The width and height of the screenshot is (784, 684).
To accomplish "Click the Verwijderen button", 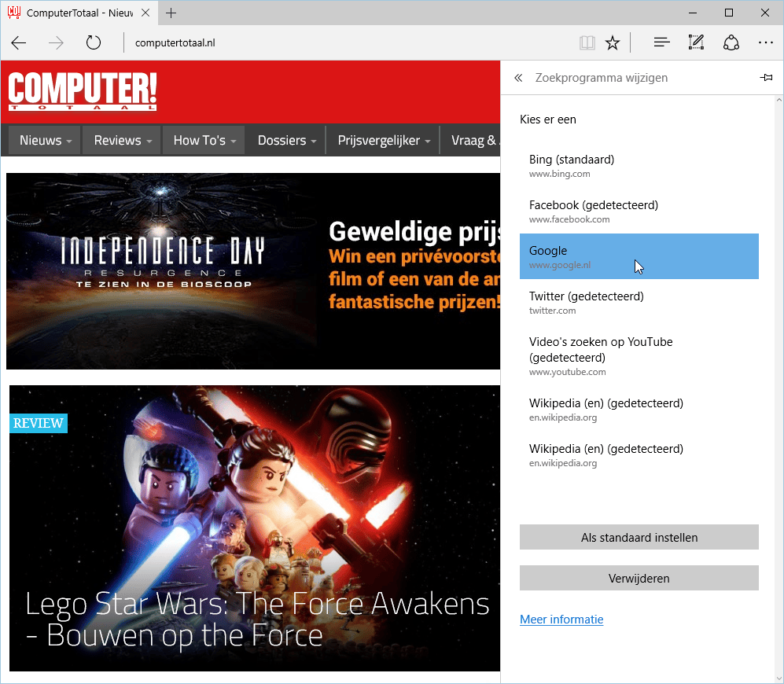I will pos(639,579).
